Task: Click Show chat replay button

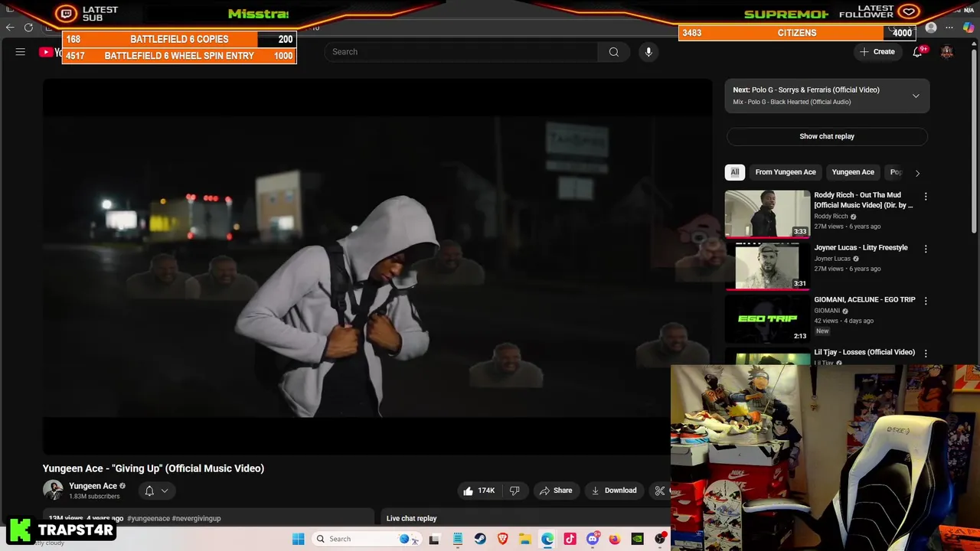Action: click(x=827, y=136)
